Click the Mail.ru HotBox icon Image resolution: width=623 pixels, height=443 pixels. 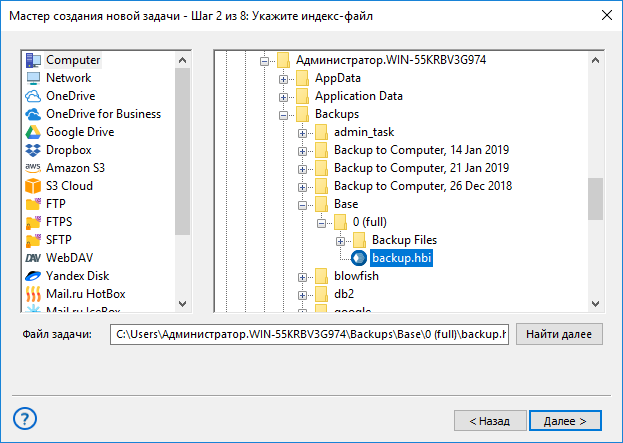click(33, 294)
